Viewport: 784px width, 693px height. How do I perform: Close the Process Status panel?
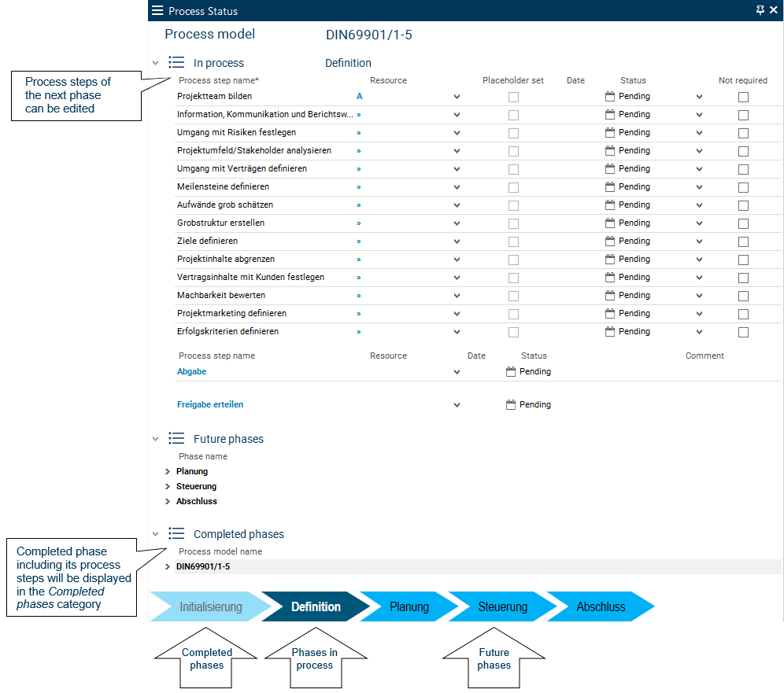point(774,10)
